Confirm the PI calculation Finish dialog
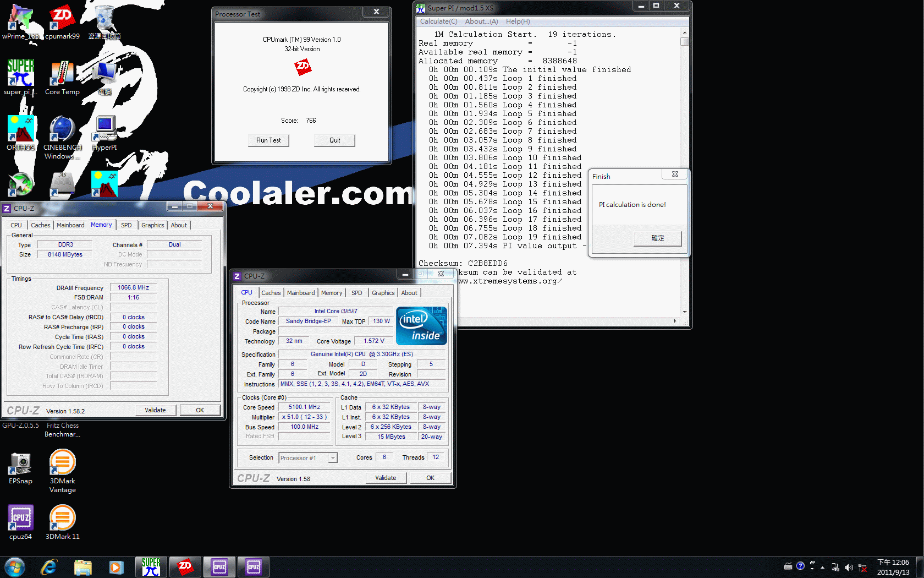Screen dimensions: 924x578 pos(658,238)
